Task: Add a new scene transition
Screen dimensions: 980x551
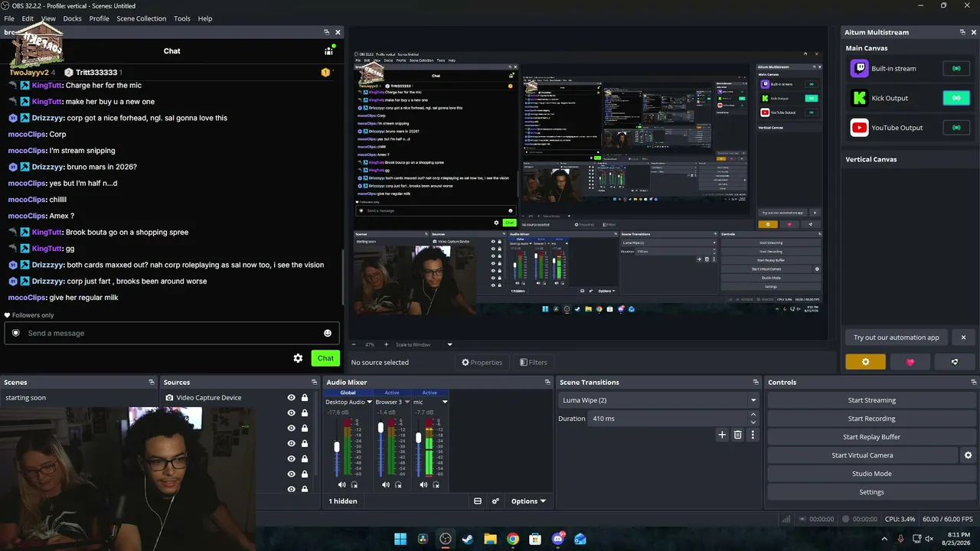Action: click(722, 435)
